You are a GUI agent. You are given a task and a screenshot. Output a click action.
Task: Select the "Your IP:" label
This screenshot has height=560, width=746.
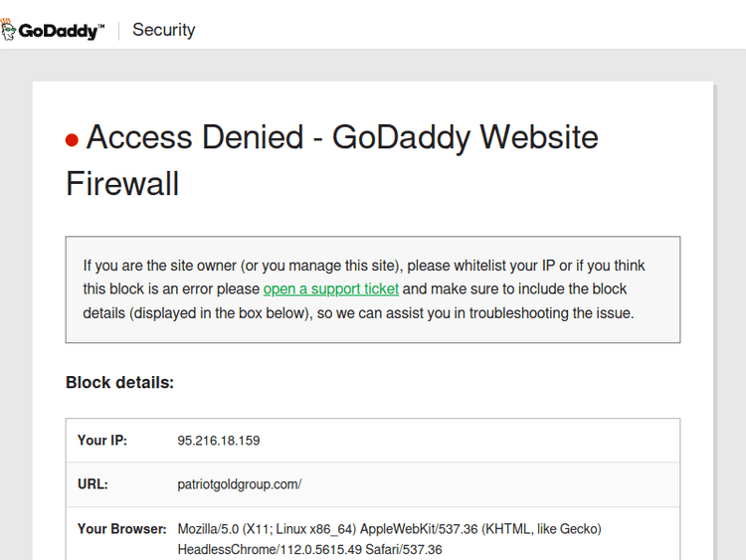tap(102, 441)
